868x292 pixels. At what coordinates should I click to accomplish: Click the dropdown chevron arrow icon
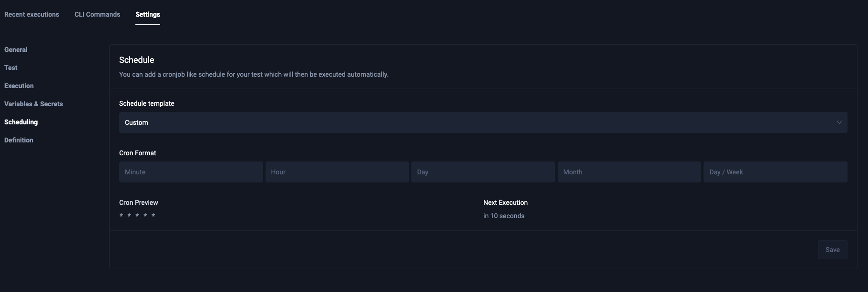pyautogui.click(x=839, y=122)
